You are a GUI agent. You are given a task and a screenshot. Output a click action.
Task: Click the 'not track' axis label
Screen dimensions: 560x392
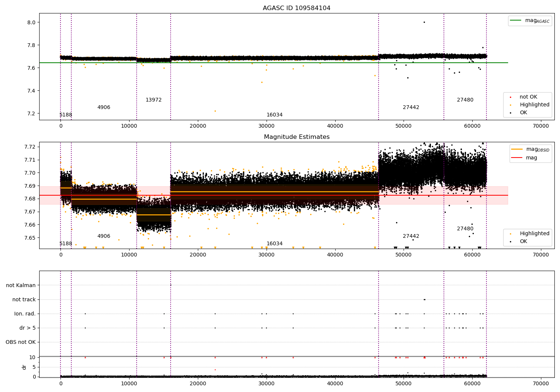24,299
